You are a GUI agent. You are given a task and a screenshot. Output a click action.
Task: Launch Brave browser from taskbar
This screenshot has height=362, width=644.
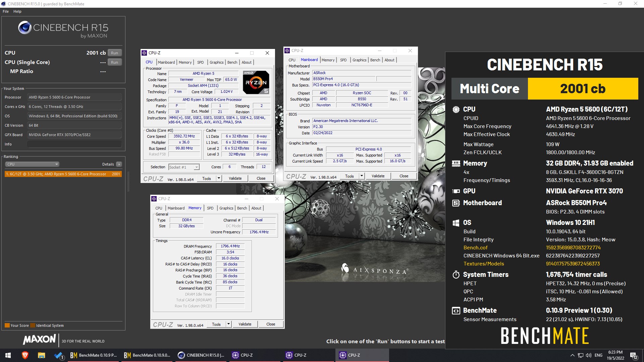25,355
